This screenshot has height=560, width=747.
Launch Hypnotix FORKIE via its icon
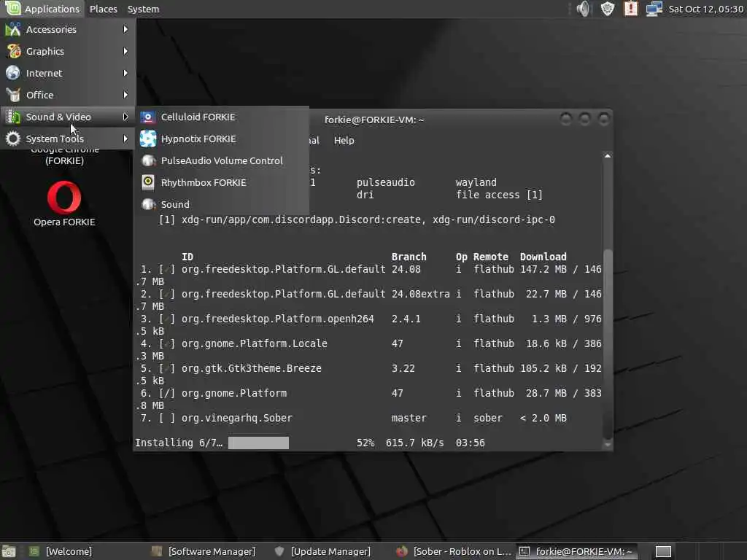pyautogui.click(x=148, y=139)
